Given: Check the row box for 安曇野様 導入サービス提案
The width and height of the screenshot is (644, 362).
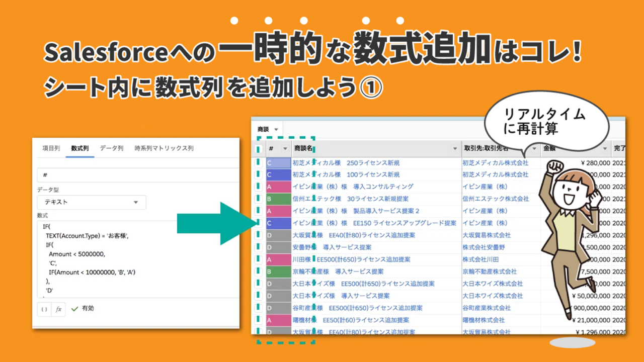Looking at the screenshot, I should (x=259, y=247).
